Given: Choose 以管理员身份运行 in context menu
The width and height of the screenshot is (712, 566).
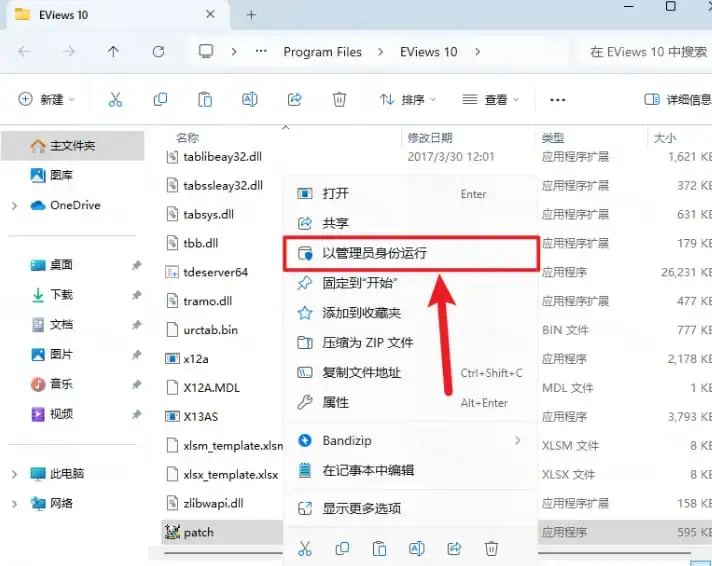Looking at the screenshot, I should pos(410,253).
